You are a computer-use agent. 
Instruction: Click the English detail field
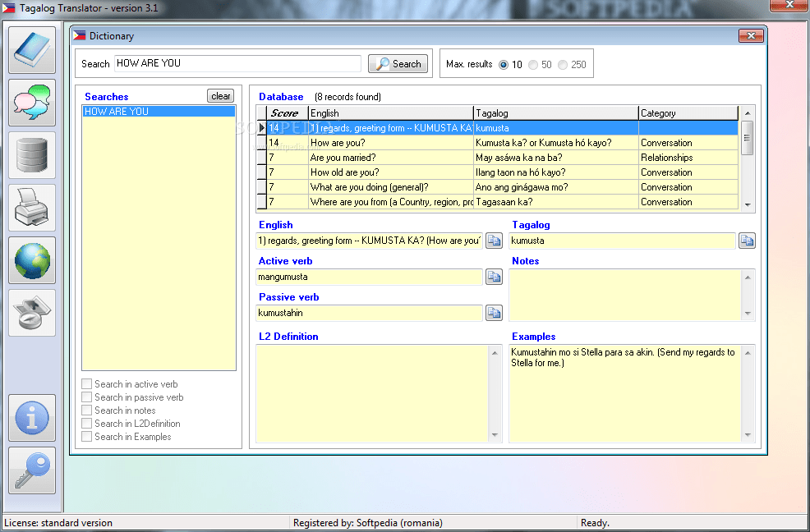click(x=370, y=241)
